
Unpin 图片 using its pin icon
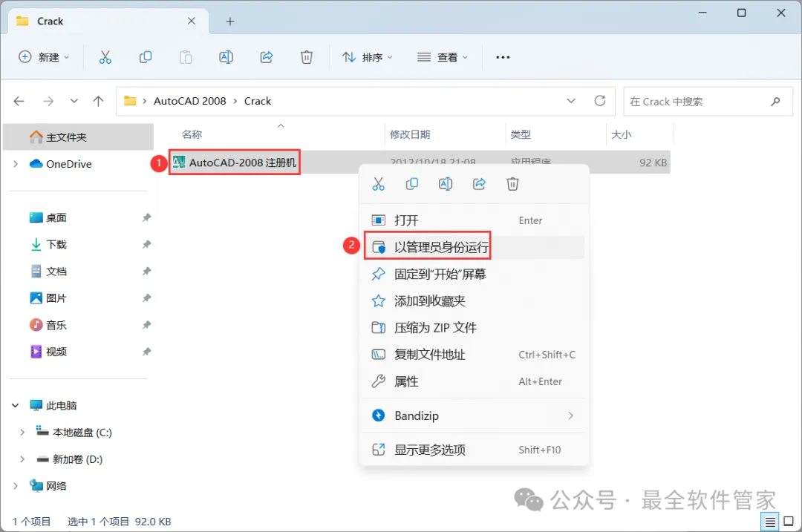point(147,298)
